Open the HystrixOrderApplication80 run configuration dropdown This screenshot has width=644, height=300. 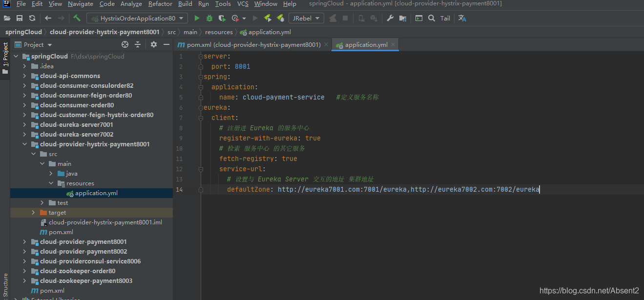137,18
